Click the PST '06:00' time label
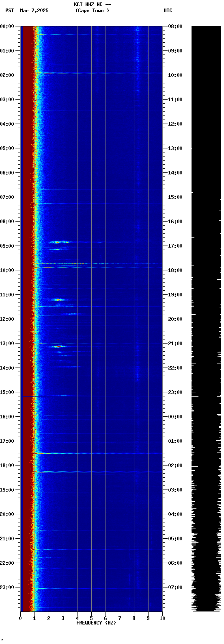Viewport: 224px width, 644px height. click(7, 173)
